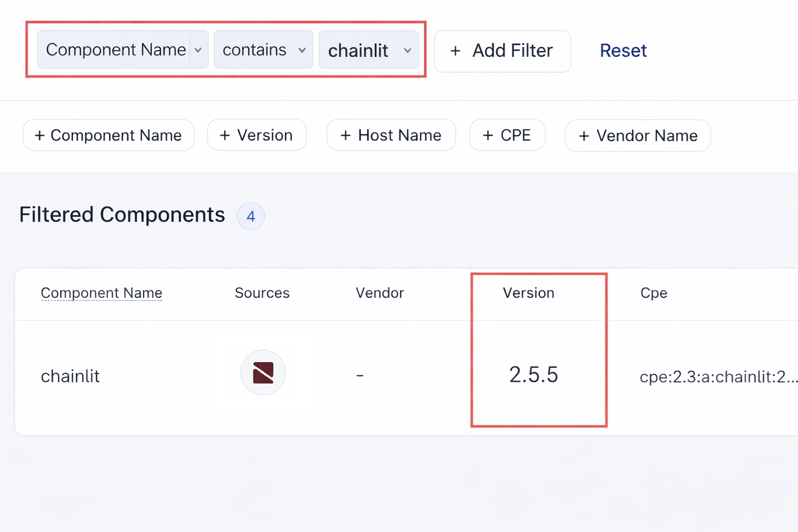The image size is (798, 532).
Task: Click the source icon in chainlit row
Action: (x=263, y=373)
